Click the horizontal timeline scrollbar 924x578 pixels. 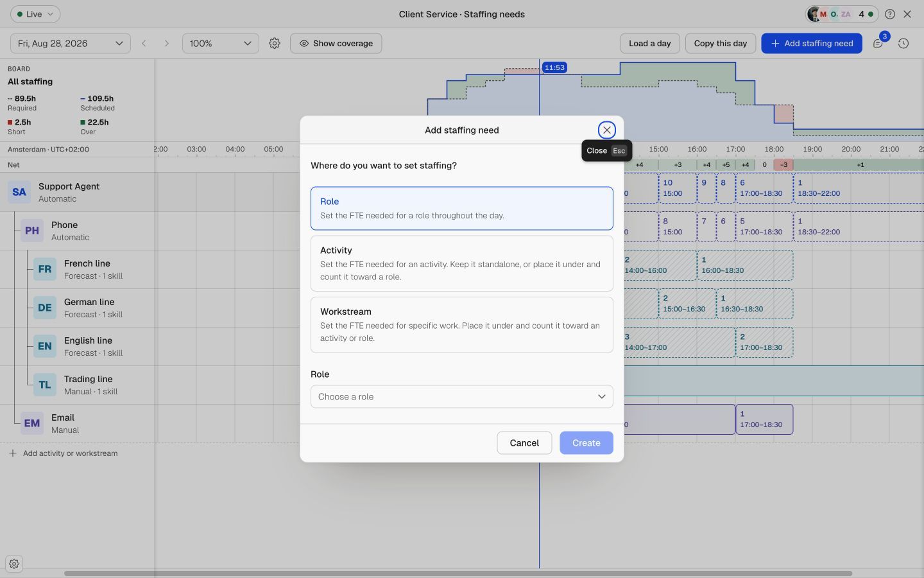(458, 573)
